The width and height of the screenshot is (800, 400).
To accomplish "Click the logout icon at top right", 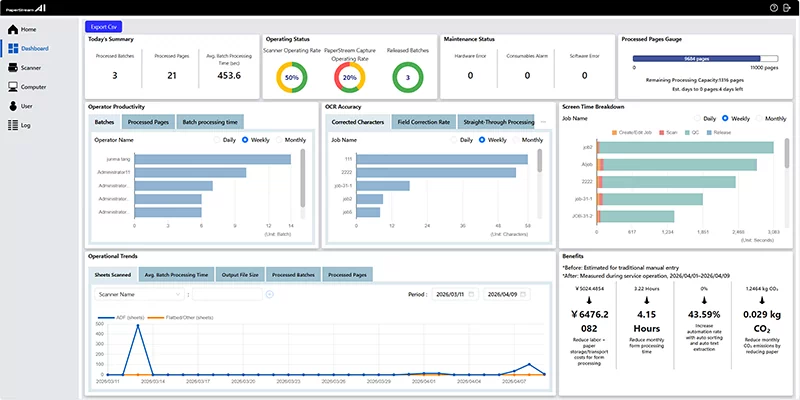I will (x=788, y=7).
